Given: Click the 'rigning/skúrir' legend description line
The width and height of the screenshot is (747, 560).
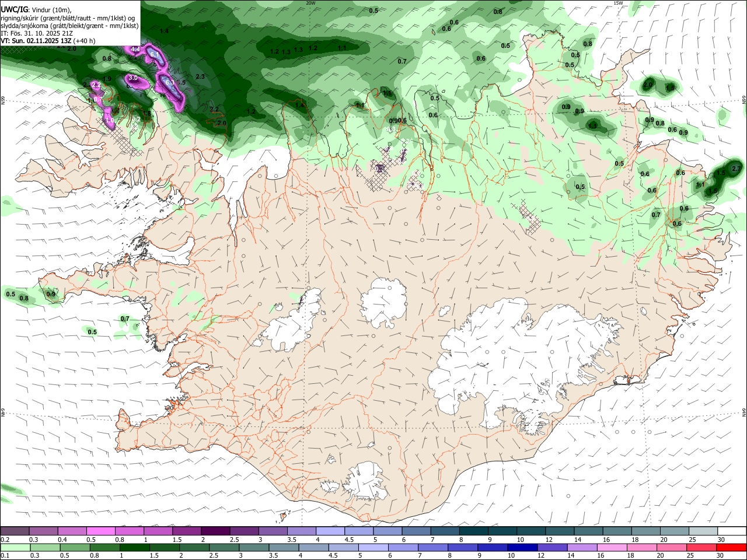Looking at the screenshot, I should click(x=68, y=18).
